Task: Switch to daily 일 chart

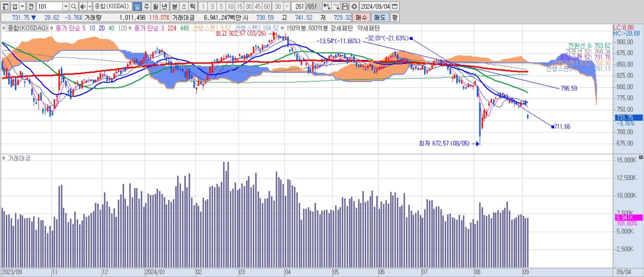Action: [x=137, y=7]
